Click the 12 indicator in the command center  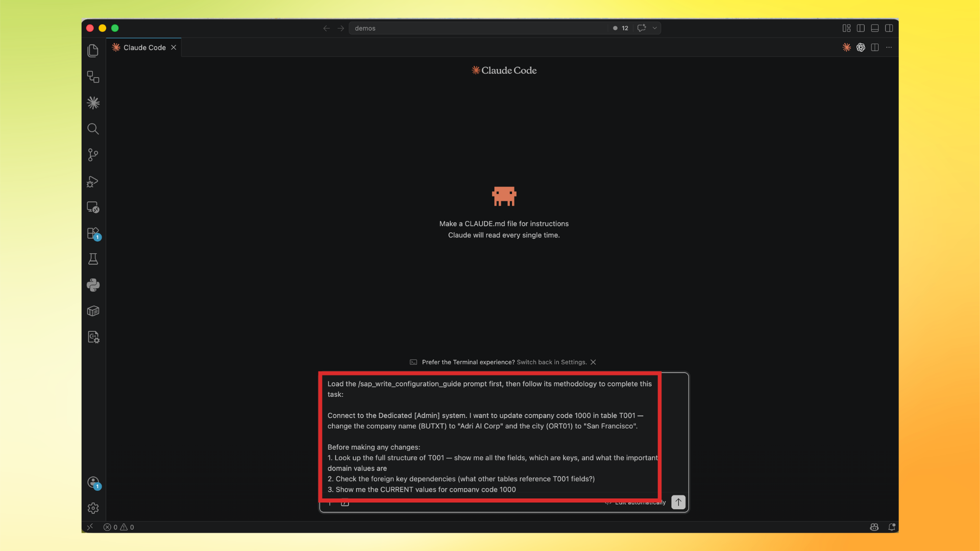[621, 28]
